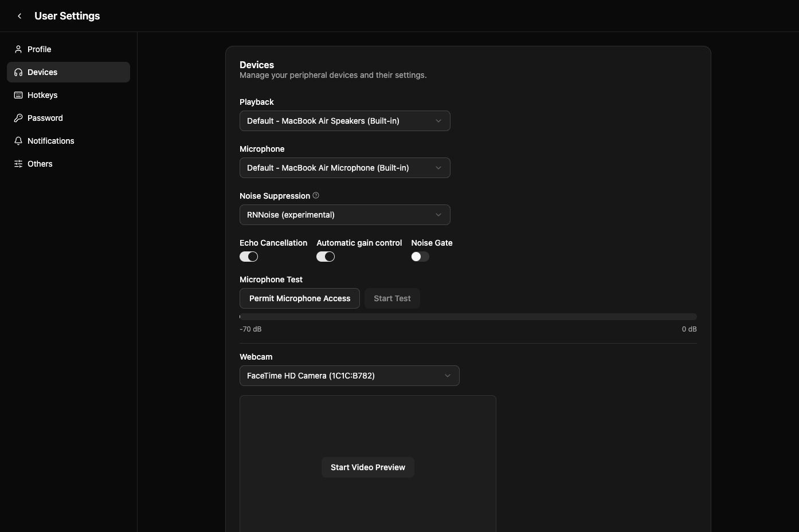Click Permit Microphone Access button
The image size is (799, 532).
coord(300,298)
